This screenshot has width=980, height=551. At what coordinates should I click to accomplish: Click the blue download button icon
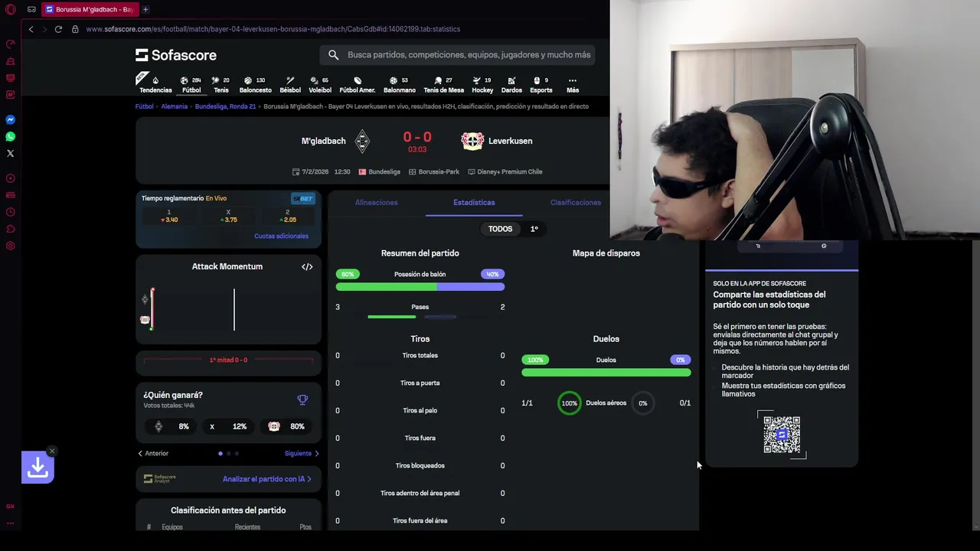(x=38, y=468)
